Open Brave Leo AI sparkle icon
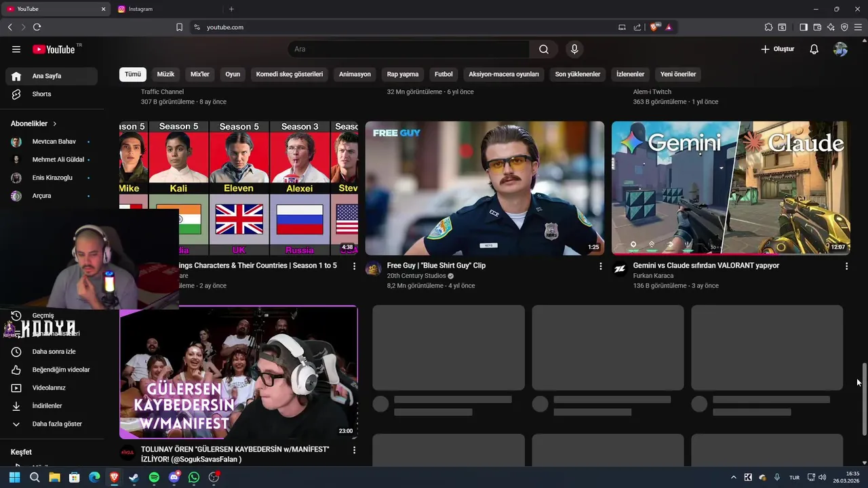Screen dimensions: 868x488 click(831, 27)
